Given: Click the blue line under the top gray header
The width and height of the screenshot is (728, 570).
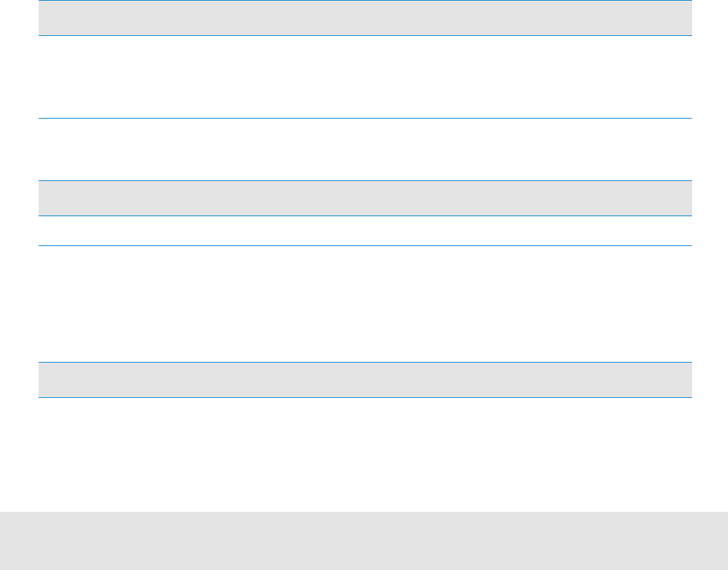Looking at the screenshot, I should 365,36.
